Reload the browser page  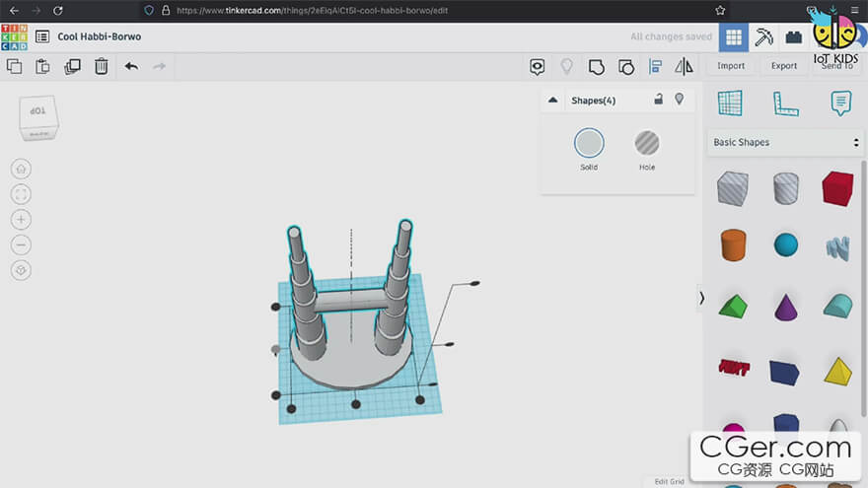tap(58, 11)
